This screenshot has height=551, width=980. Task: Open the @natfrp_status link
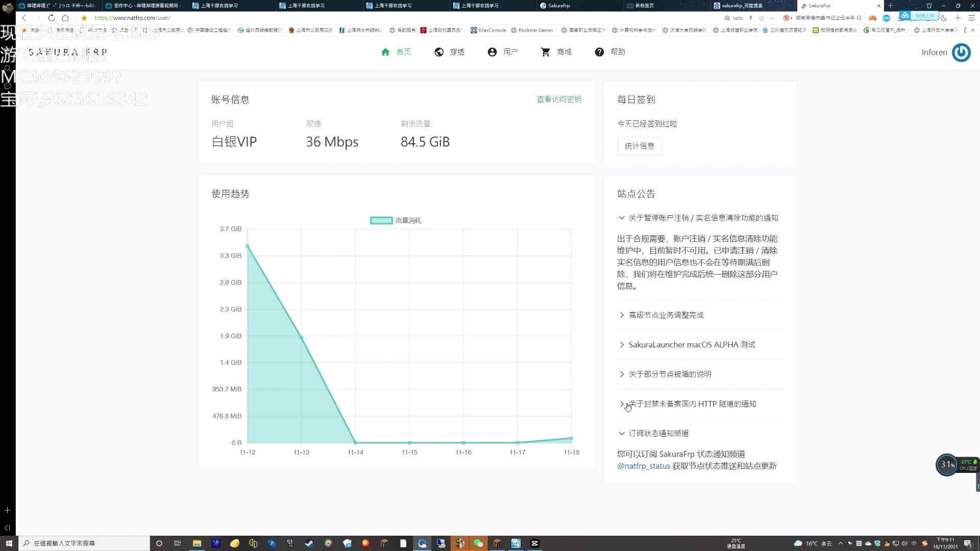coord(644,466)
